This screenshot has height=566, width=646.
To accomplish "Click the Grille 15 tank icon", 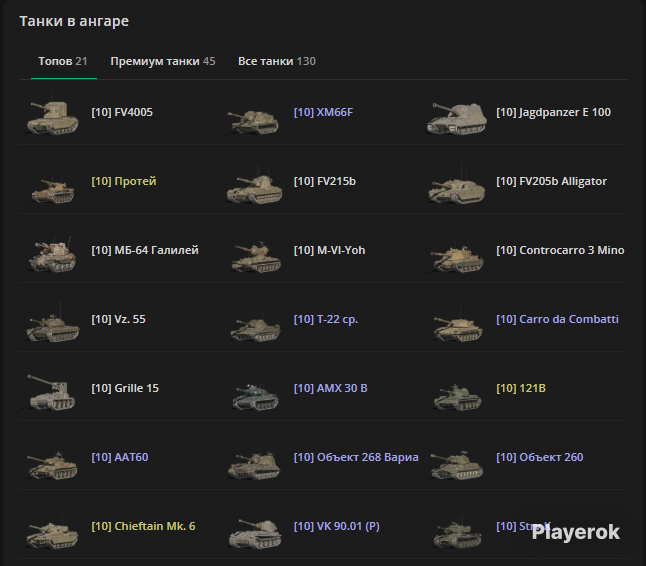I will tap(52, 392).
